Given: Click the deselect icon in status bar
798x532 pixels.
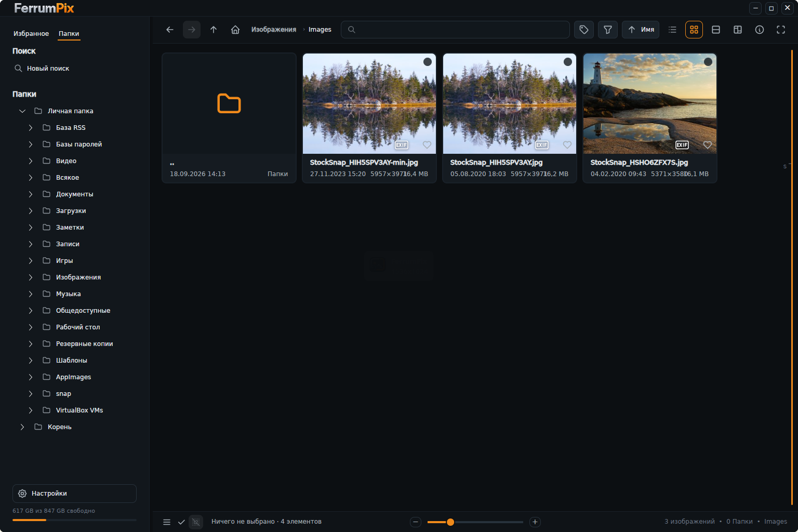Looking at the screenshot, I should click(x=196, y=522).
